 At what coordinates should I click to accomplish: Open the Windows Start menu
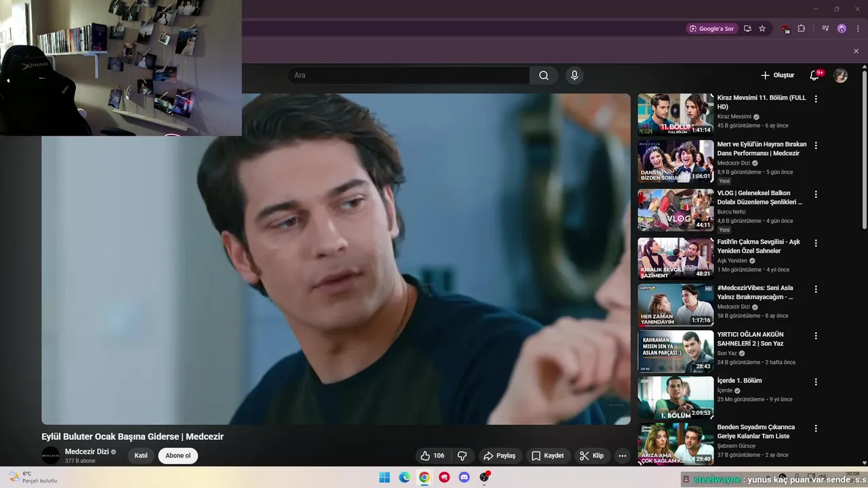point(384,477)
